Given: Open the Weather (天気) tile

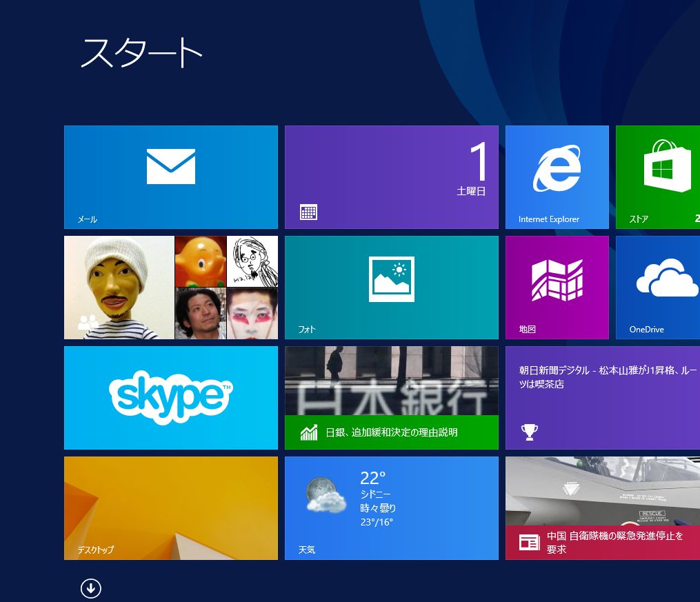Looking at the screenshot, I should pyautogui.click(x=392, y=508).
